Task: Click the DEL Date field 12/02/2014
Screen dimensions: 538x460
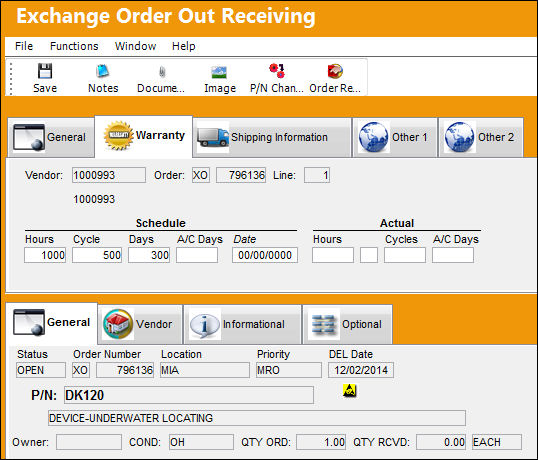Action: pyautogui.click(x=361, y=370)
